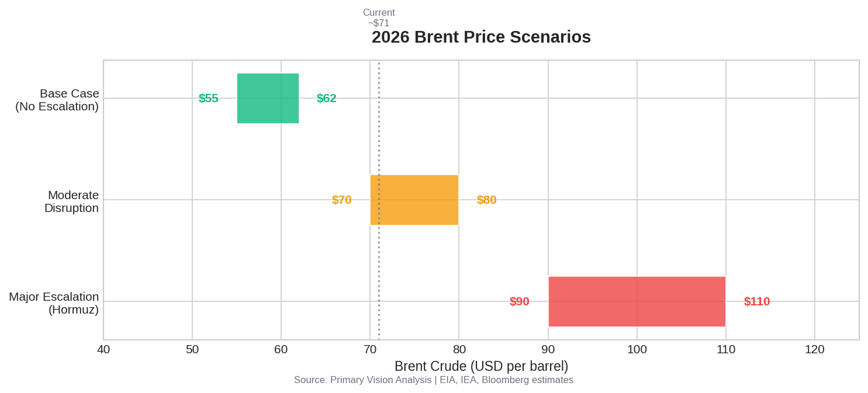Click the $70 orange value label
868x393 pixels.
[342, 200]
